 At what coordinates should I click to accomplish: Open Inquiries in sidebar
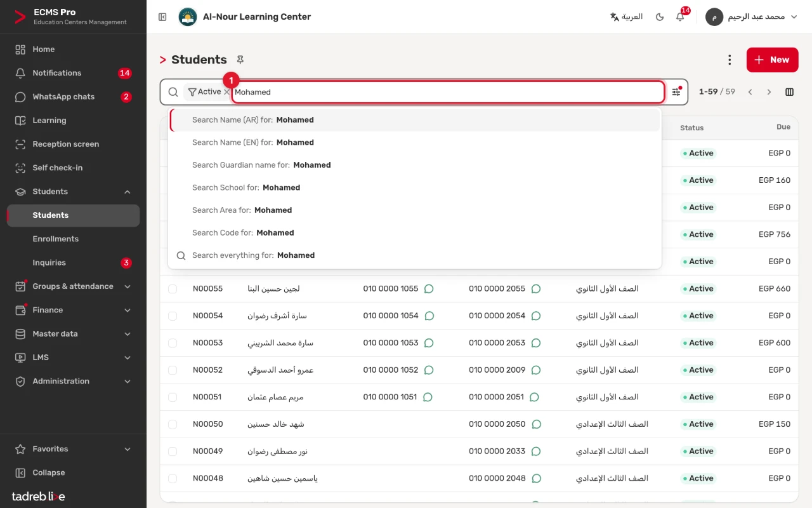pos(73,263)
